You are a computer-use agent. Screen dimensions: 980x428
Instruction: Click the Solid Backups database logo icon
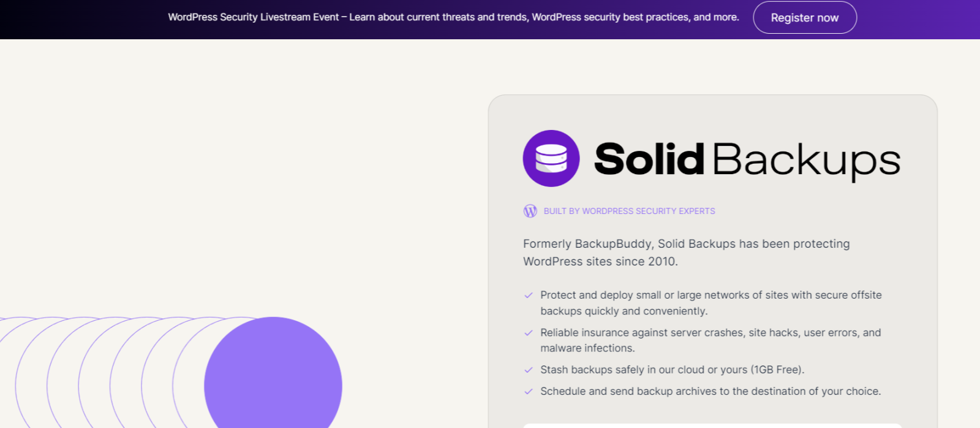point(551,158)
